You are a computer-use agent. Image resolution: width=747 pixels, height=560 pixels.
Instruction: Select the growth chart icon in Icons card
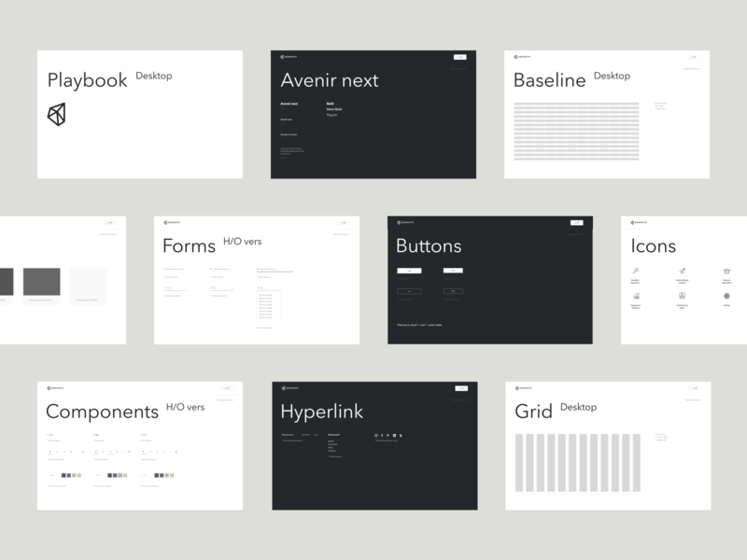pyautogui.click(x=636, y=296)
